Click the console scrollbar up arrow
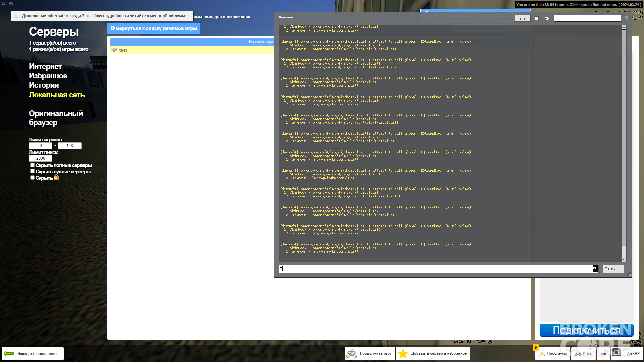Image resolution: width=644 pixels, height=362 pixels. (x=624, y=27)
